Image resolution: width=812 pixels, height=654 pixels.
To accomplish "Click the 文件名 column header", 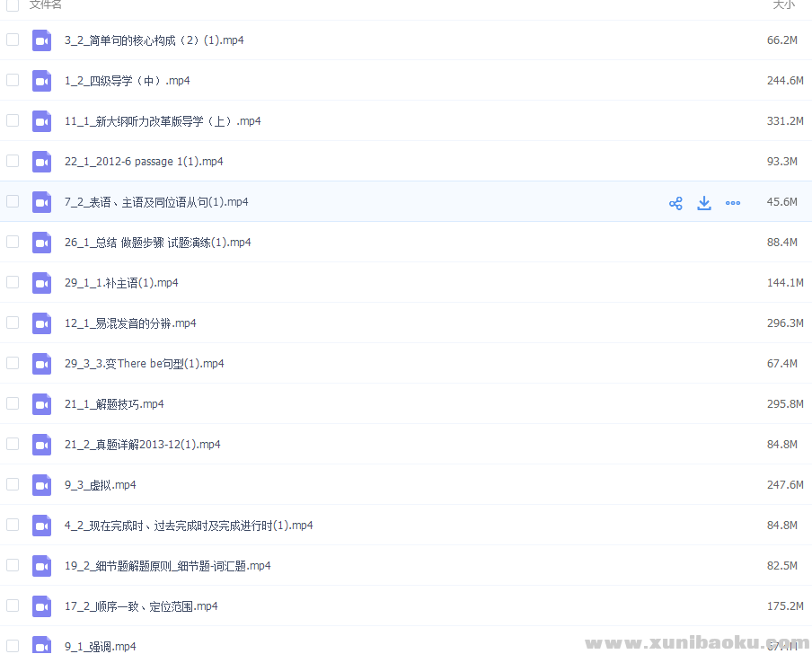I will coord(43,4).
